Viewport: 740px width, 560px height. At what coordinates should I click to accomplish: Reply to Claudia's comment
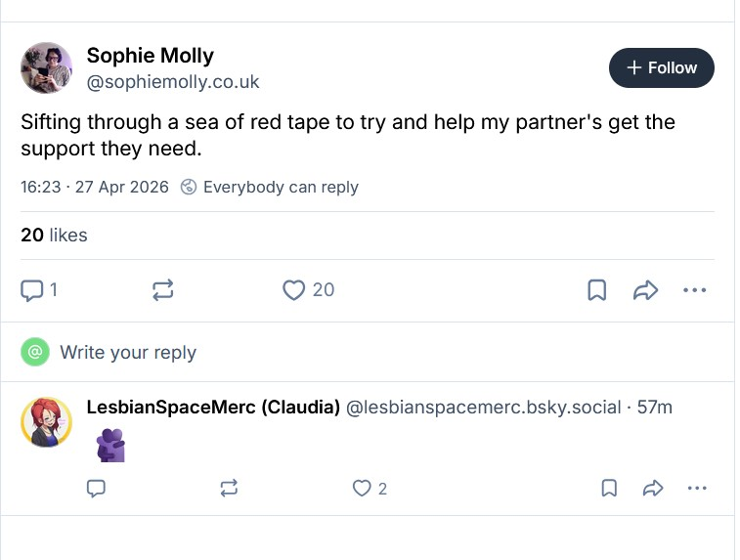(x=96, y=488)
